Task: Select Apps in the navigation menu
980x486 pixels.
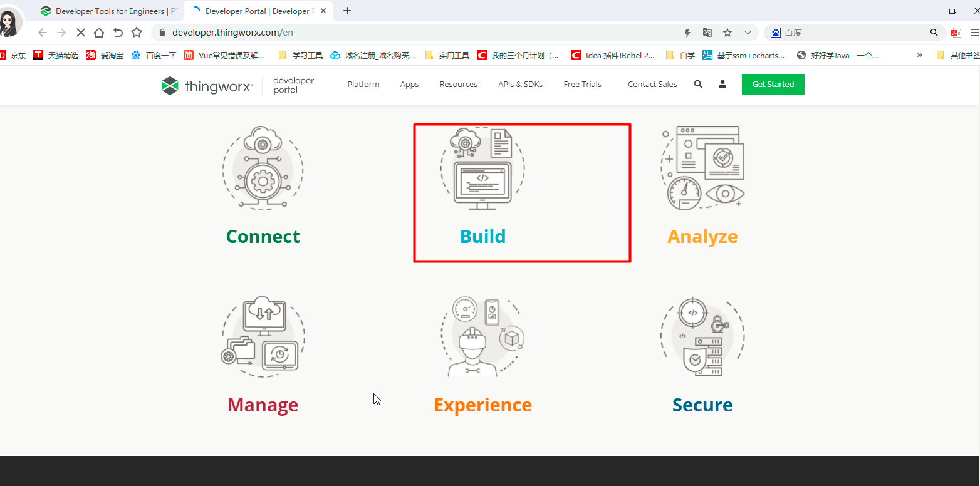Action: point(409,84)
